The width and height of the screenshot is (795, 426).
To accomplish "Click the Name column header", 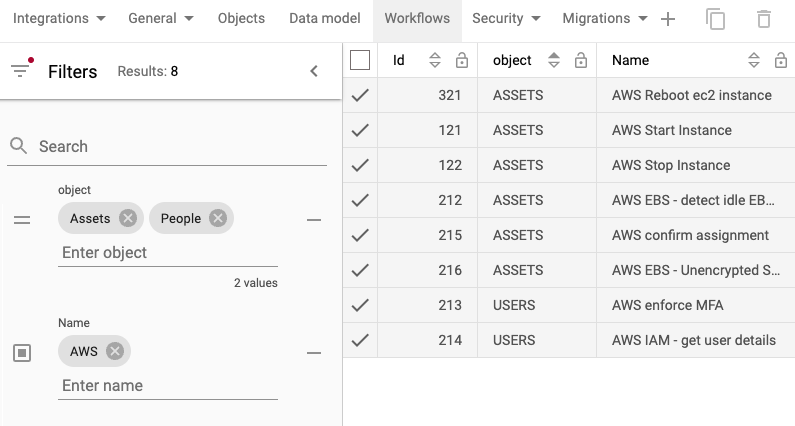I will pyautogui.click(x=630, y=60).
